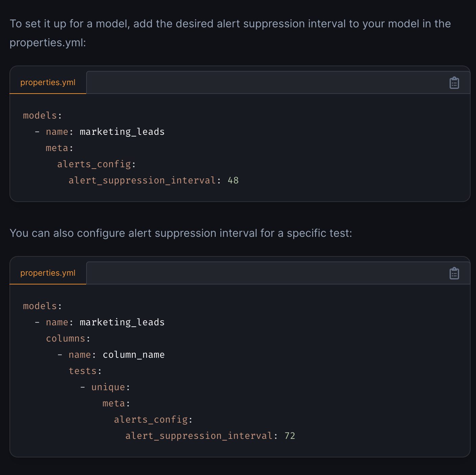Click the tests key in code

83,371
